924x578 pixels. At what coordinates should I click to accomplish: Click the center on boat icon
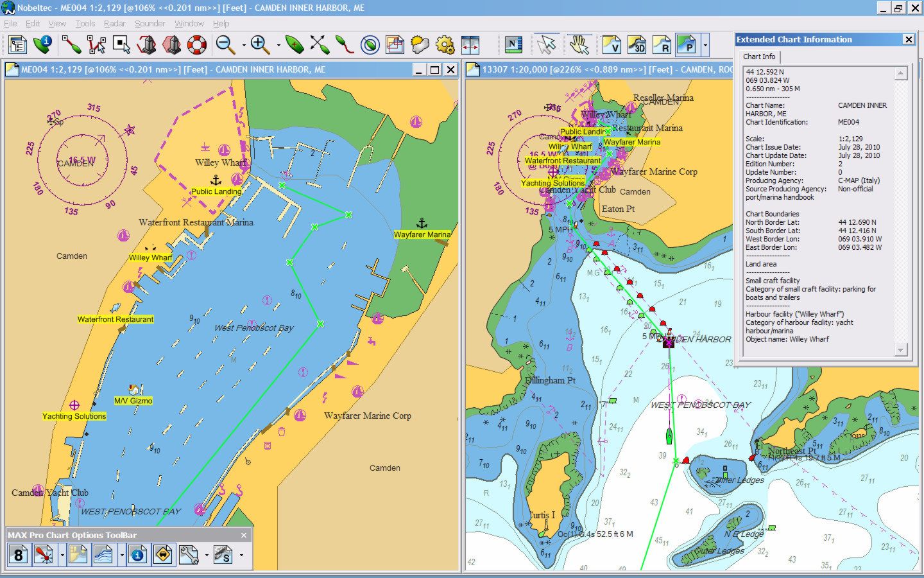point(295,45)
